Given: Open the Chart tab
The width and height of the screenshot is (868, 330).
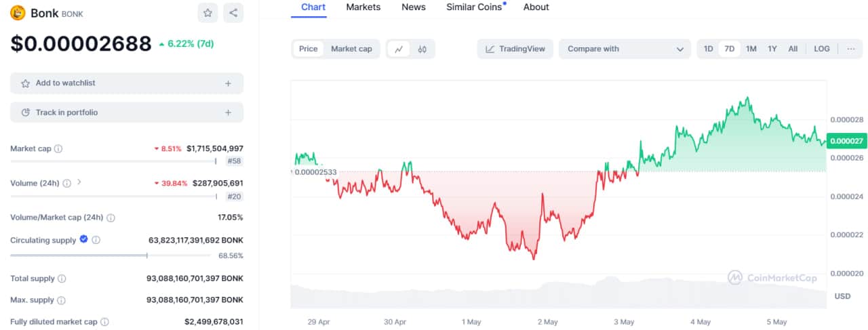Looking at the screenshot, I should tap(313, 7).
